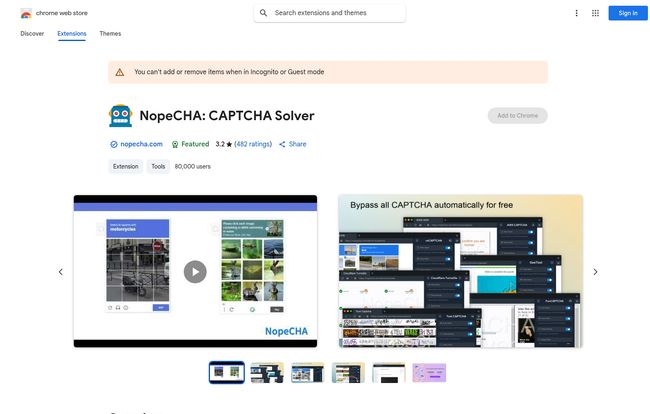
Task: Click the Share link
Action: click(x=298, y=144)
